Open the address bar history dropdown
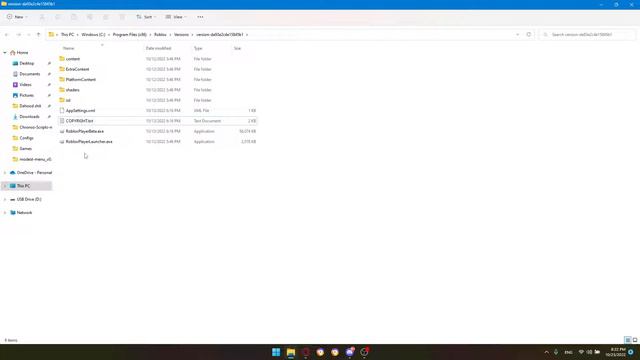The width and height of the screenshot is (640, 360). point(518,35)
